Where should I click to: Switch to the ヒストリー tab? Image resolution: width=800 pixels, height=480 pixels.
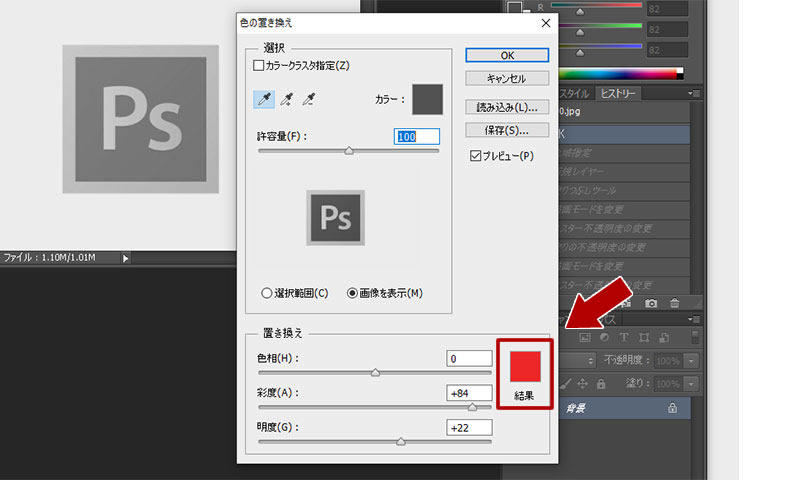618,93
